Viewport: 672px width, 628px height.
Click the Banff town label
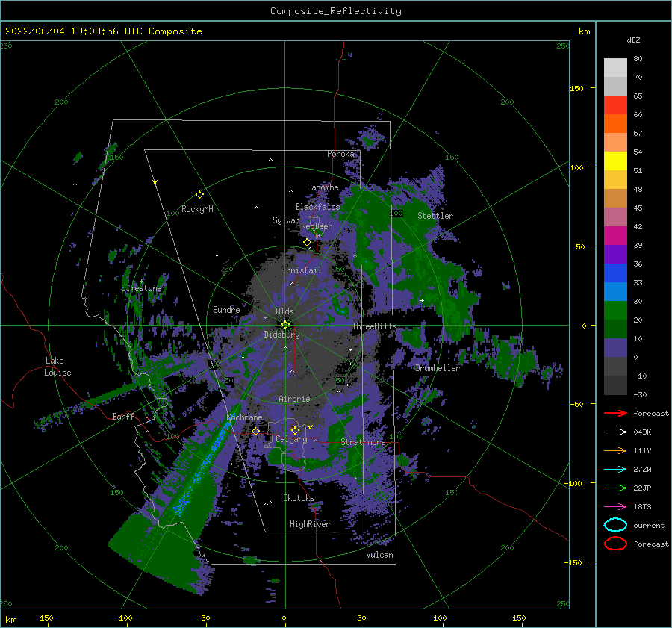[123, 416]
